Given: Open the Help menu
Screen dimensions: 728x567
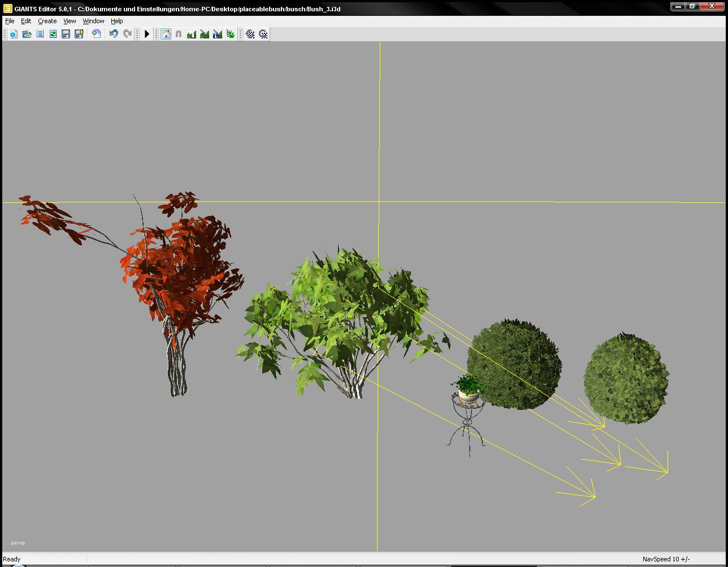Looking at the screenshot, I should pyautogui.click(x=117, y=21).
